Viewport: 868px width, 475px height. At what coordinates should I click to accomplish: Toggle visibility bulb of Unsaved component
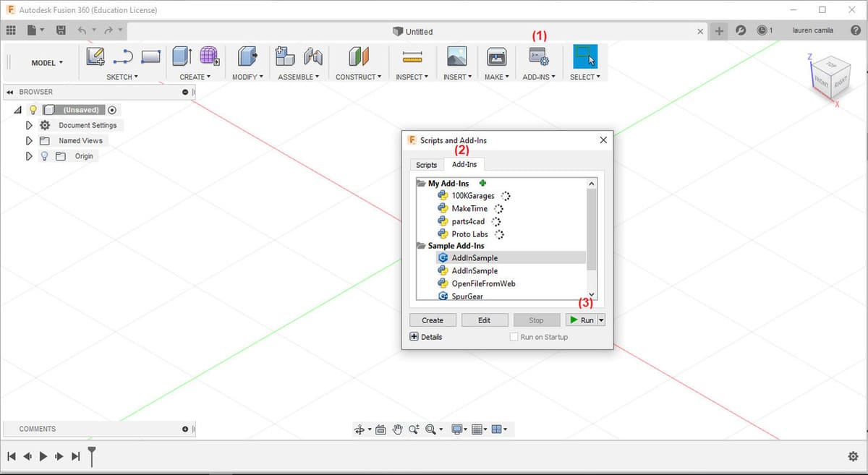pyautogui.click(x=33, y=110)
